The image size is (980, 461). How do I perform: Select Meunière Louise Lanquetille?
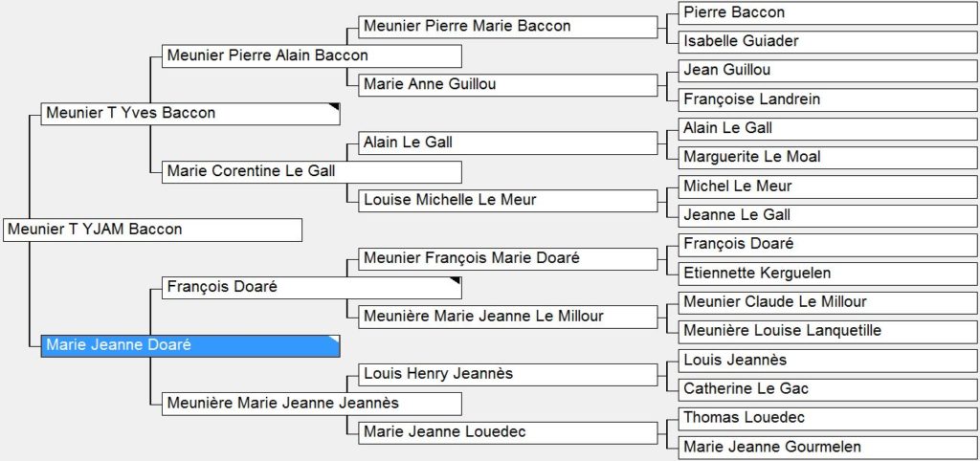coord(828,331)
